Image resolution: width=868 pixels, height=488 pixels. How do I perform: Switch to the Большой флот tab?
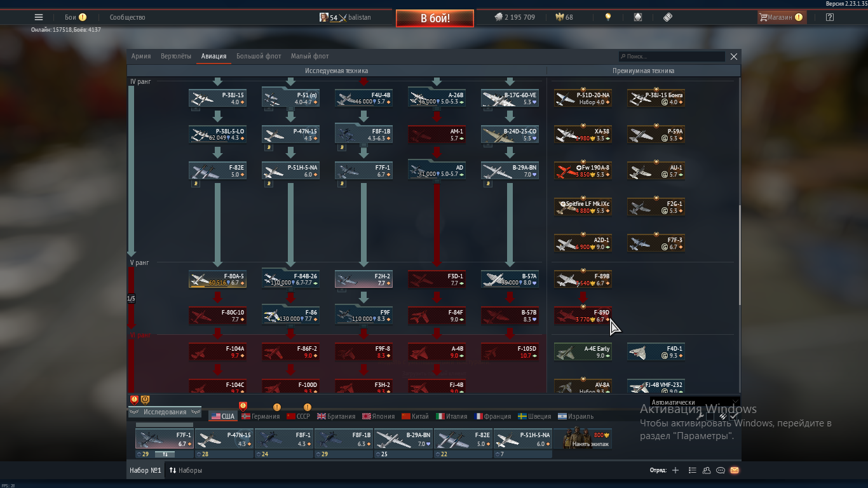point(259,56)
